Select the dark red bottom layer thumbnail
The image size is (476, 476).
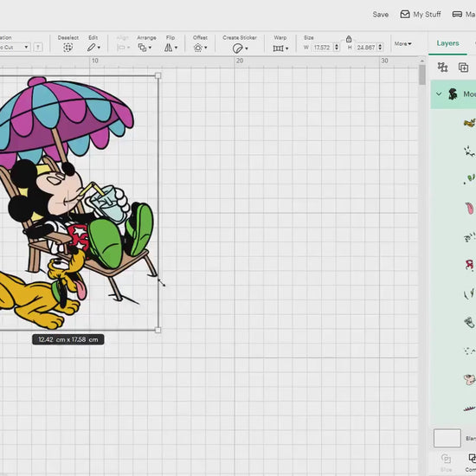(470, 408)
